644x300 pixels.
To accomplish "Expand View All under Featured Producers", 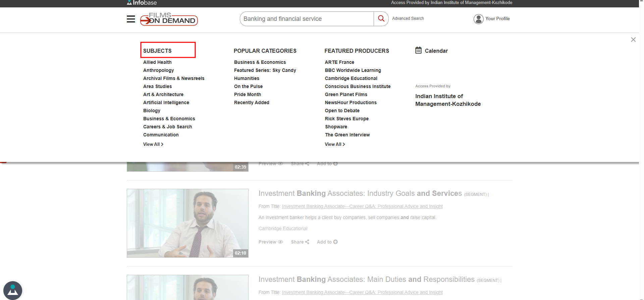I will pos(334,144).
